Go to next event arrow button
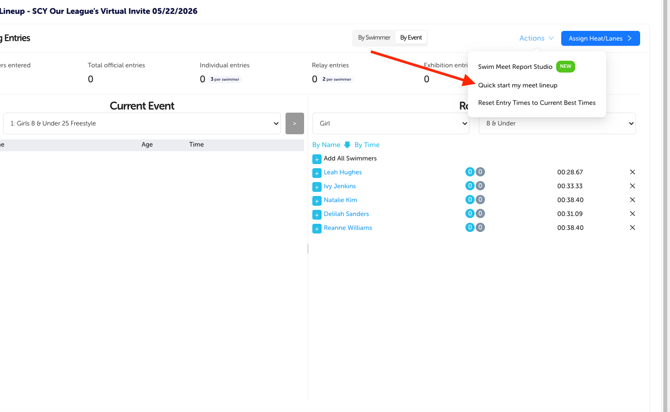The width and height of the screenshot is (670, 412). tap(294, 124)
